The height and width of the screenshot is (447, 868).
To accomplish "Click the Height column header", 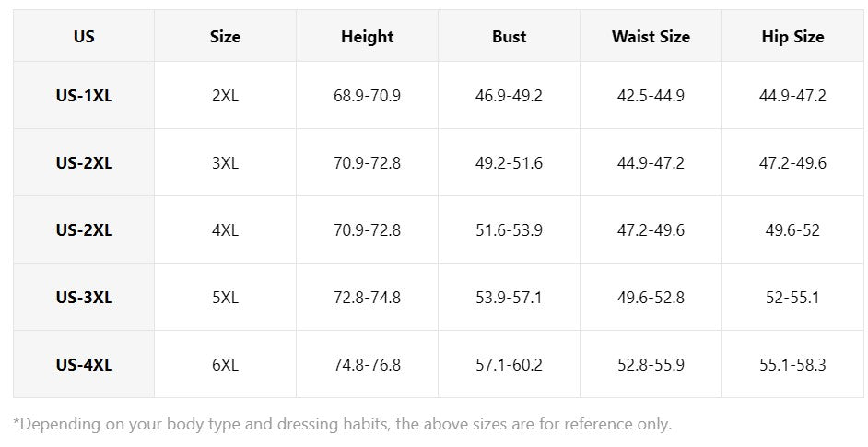I will pos(367,37).
